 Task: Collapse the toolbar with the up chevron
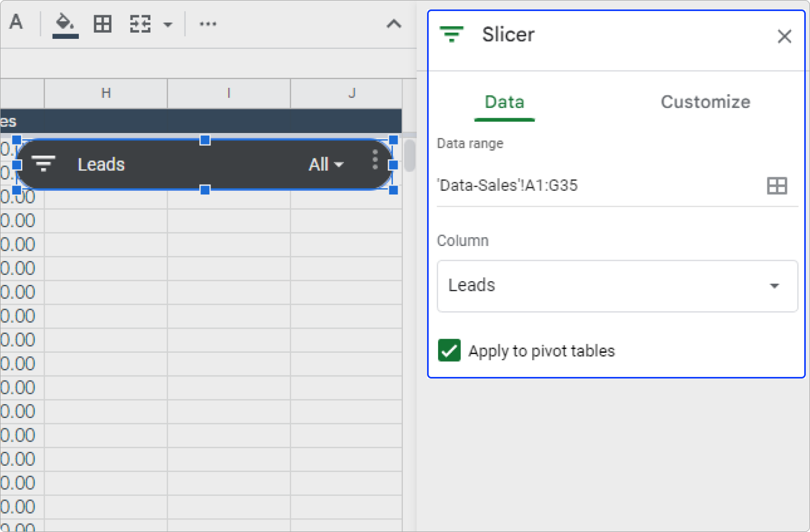394,24
